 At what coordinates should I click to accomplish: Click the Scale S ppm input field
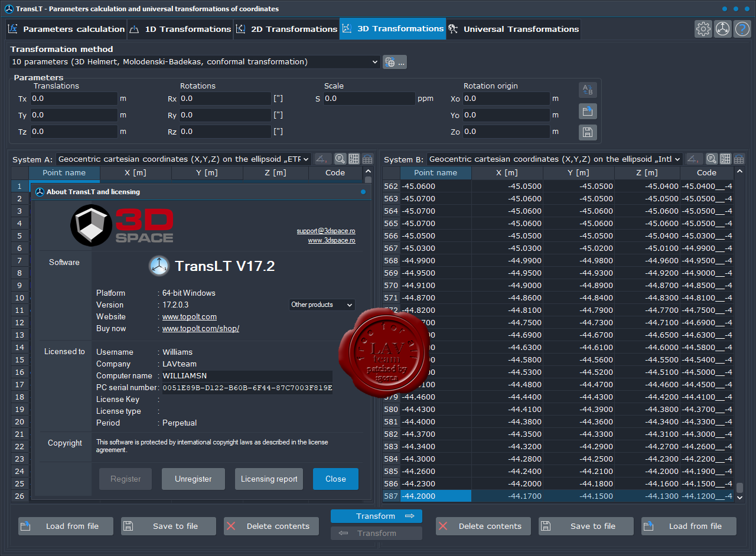pyautogui.click(x=369, y=99)
